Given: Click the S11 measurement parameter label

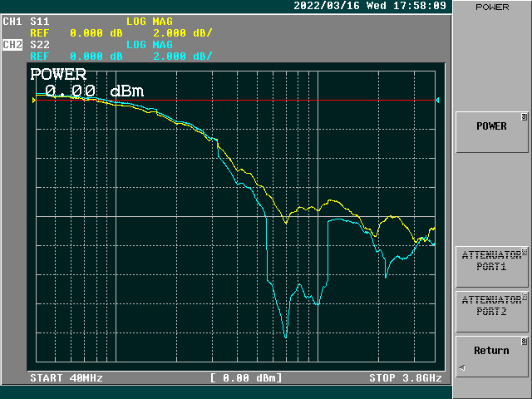Looking at the screenshot, I should [x=40, y=22].
